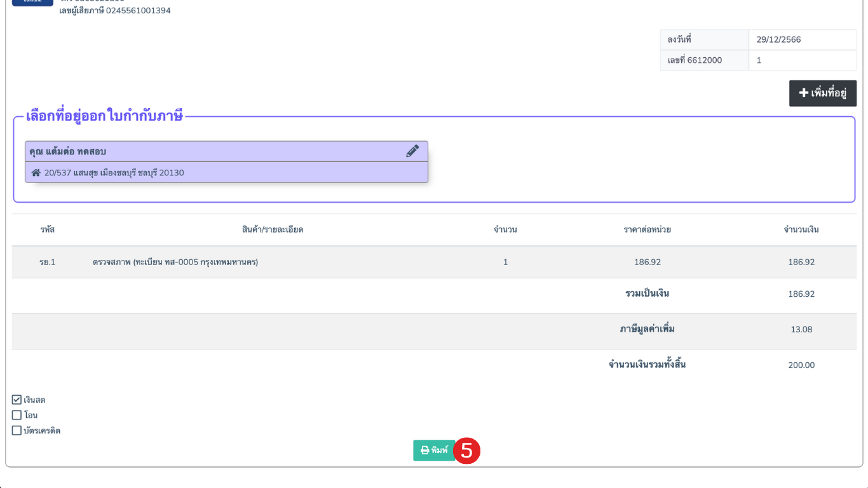
Task: Click the item code รย.1 cell
Action: (x=47, y=262)
